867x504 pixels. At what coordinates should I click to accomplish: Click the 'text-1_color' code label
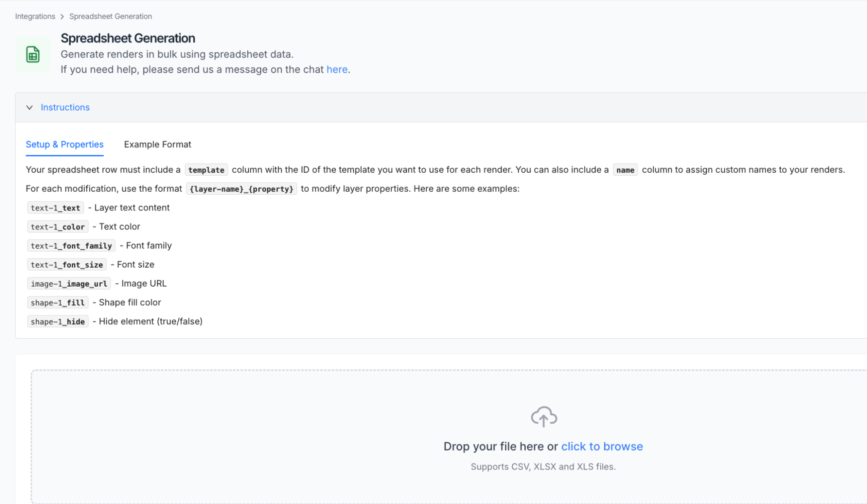point(58,227)
